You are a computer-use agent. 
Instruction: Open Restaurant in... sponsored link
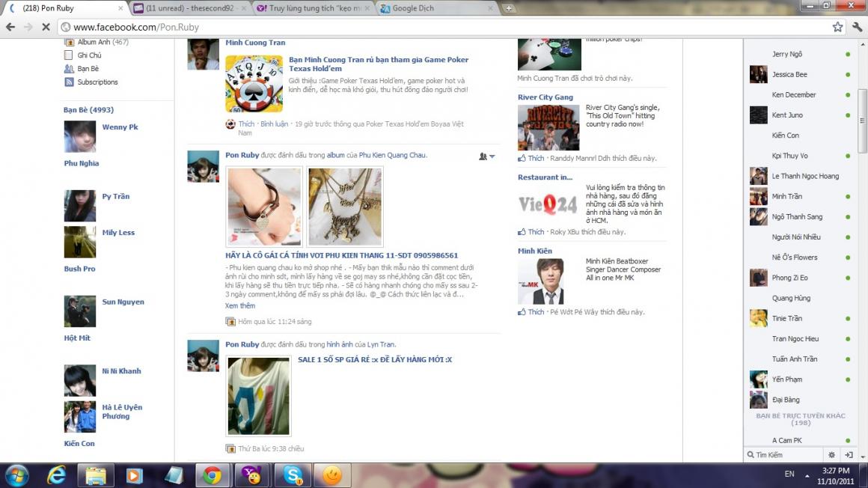(x=545, y=177)
